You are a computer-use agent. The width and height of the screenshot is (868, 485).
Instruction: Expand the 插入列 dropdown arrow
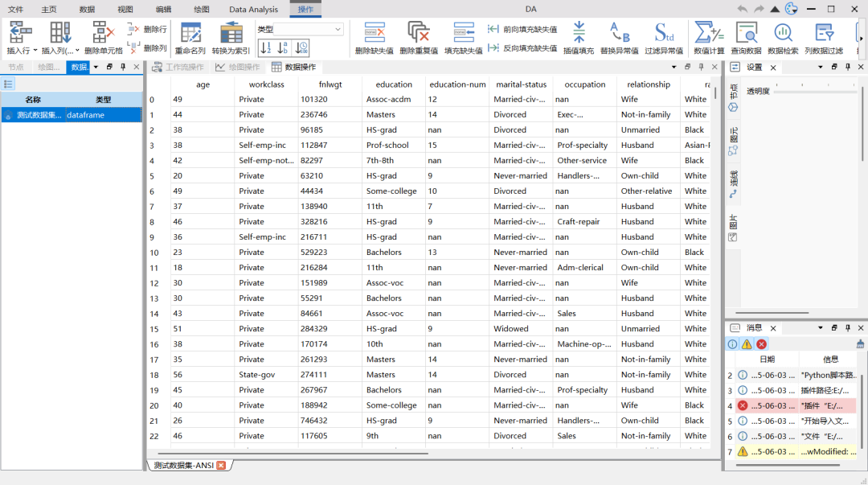coord(77,51)
